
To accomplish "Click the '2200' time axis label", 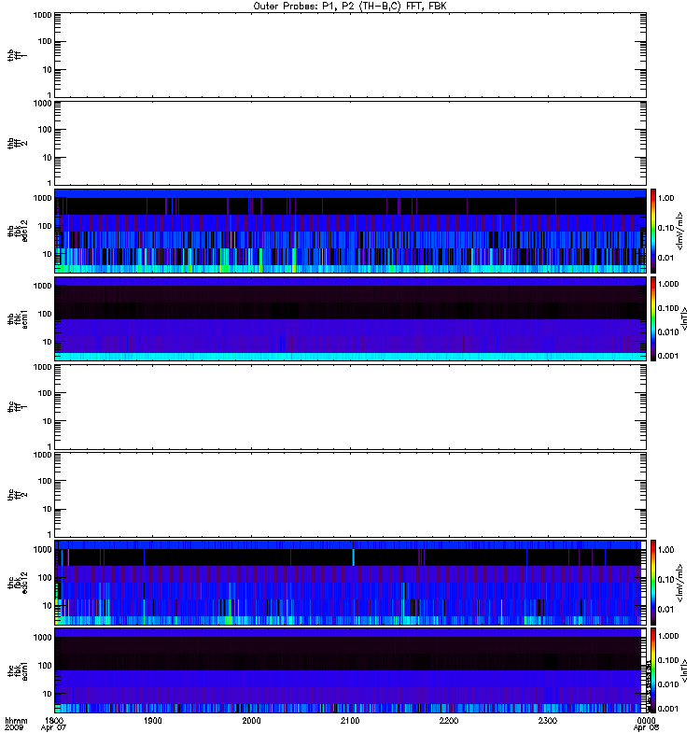I will coord(449,720).
